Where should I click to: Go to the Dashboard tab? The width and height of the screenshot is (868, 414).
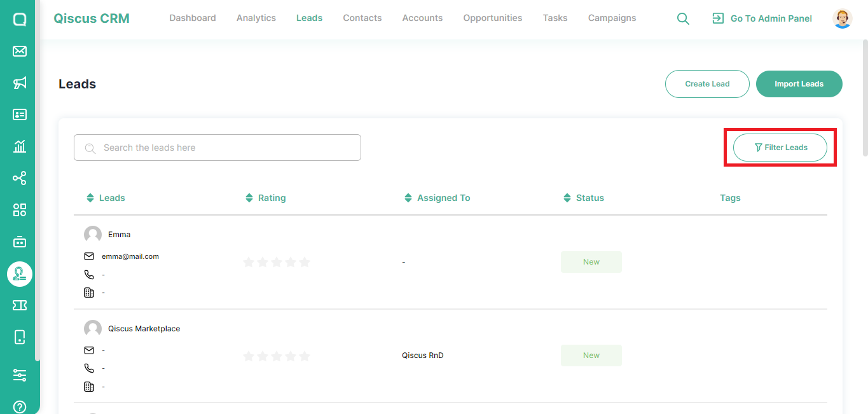193,18
